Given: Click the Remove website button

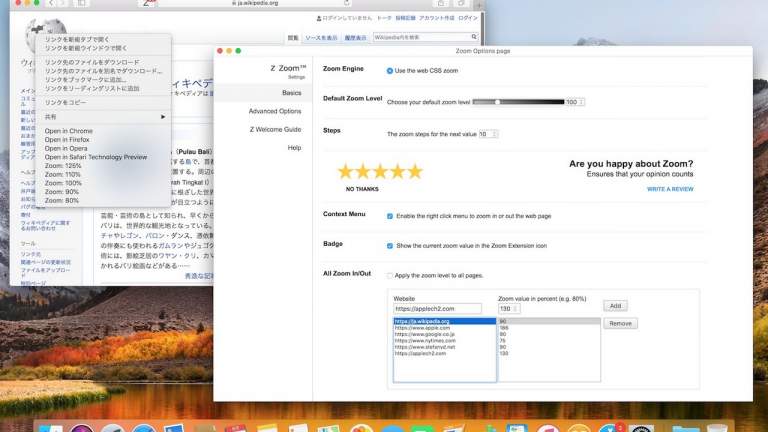Looking at the screenshot, I should 620,323.
